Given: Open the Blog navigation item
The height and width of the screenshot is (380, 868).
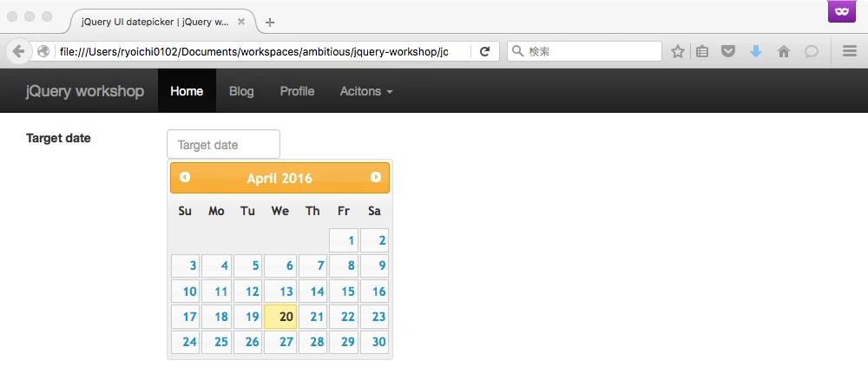Looking at the screenshot, I should (241, 91).
